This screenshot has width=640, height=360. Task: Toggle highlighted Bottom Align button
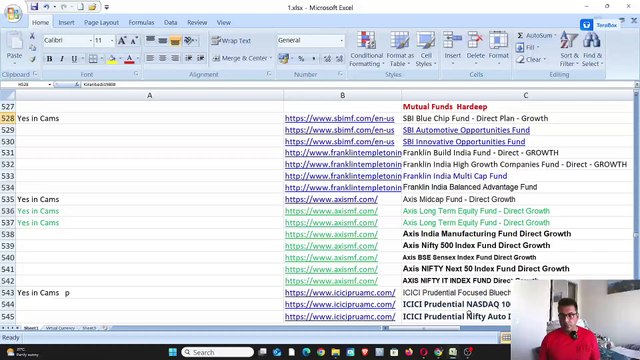(x=175, y=40)
